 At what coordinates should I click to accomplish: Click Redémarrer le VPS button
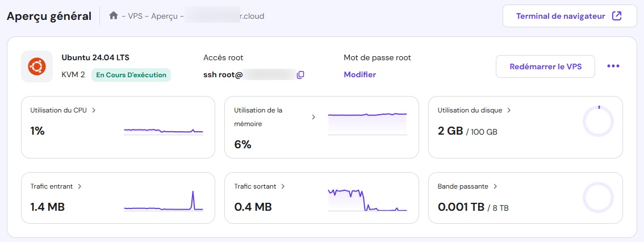tap(545, 66)
